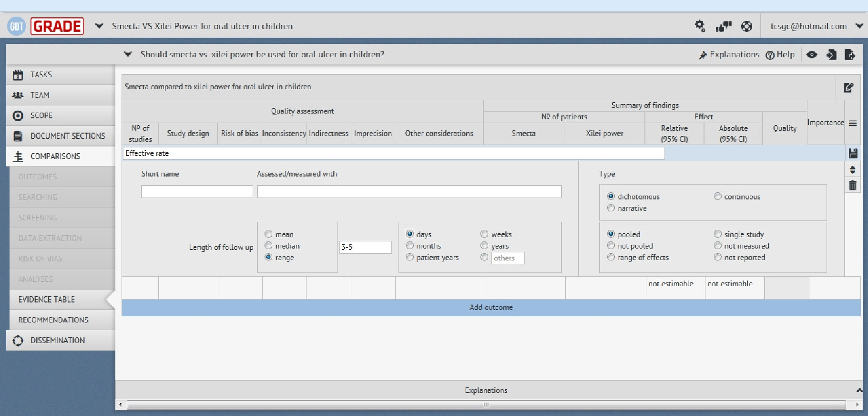868x416 pixels.
Task: Select months as follow-up unit
Action: pyautogui.click(x=409, y=245)
